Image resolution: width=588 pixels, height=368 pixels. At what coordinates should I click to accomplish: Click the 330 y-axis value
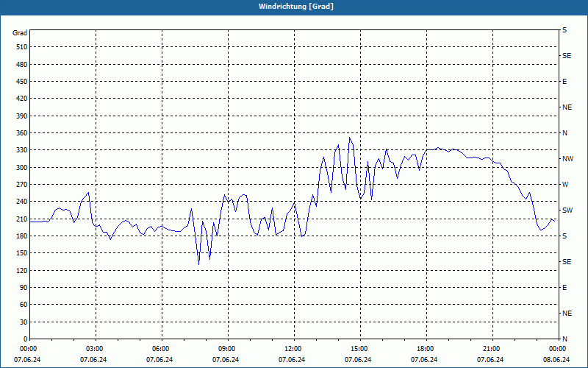coord(22,150)
